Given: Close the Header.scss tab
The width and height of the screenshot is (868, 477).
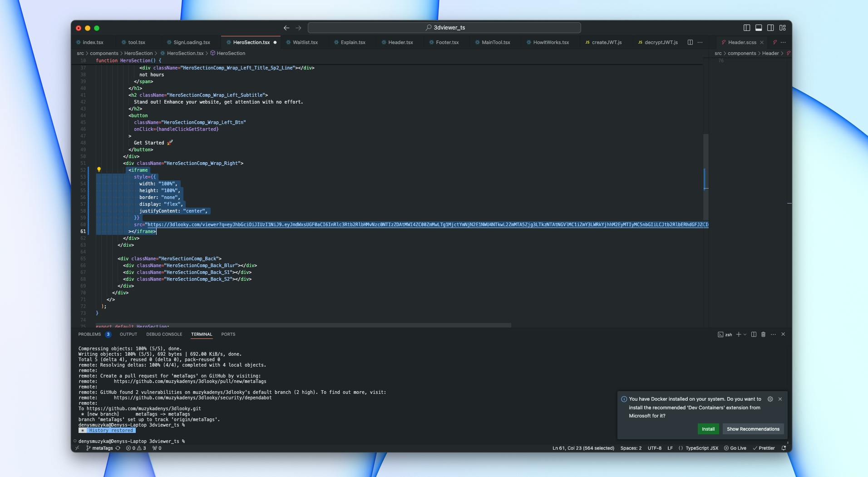Looking at the screenshot, I should coord(762,42).
